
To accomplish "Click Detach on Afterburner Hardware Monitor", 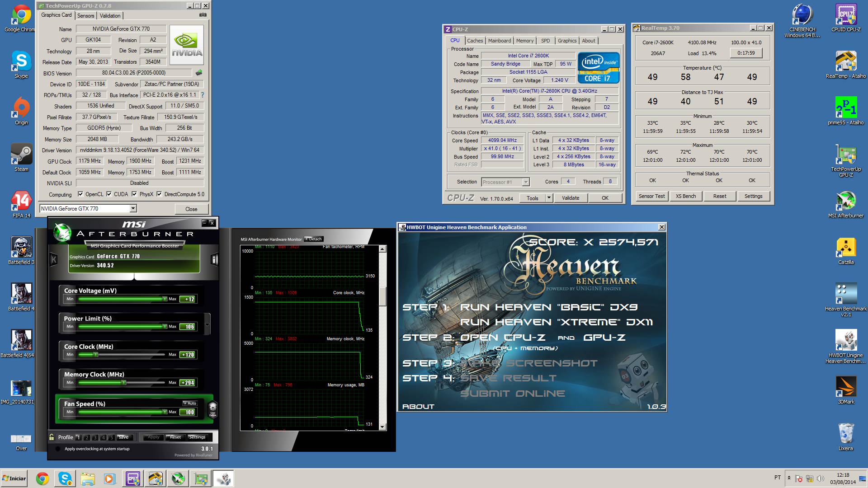I will pyautogui.click(x=313, y=239).
